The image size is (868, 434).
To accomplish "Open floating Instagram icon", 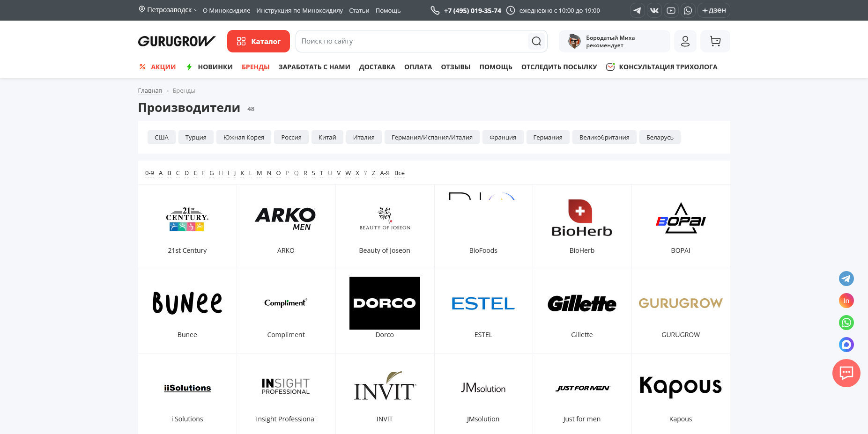I will tap(846, 301).
